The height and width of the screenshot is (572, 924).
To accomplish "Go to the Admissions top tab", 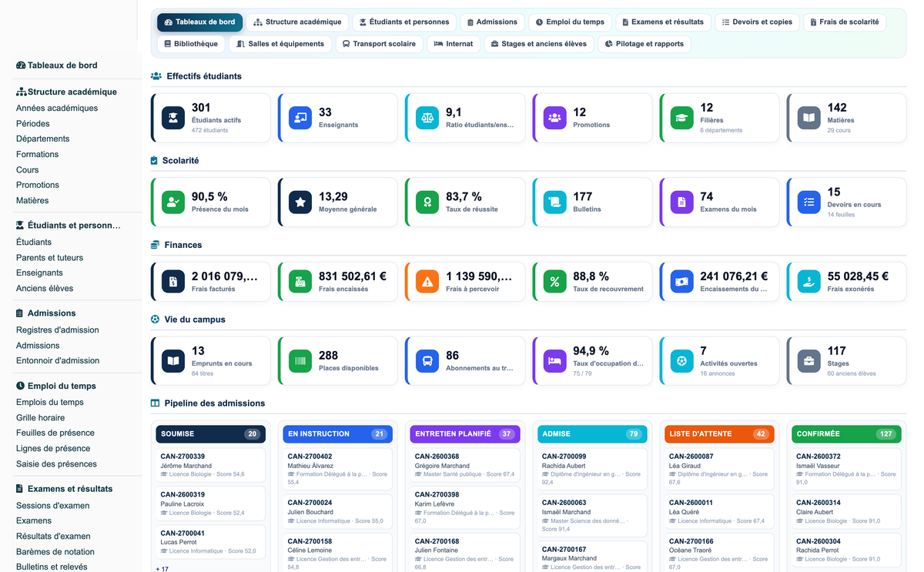I will (493, 22).
